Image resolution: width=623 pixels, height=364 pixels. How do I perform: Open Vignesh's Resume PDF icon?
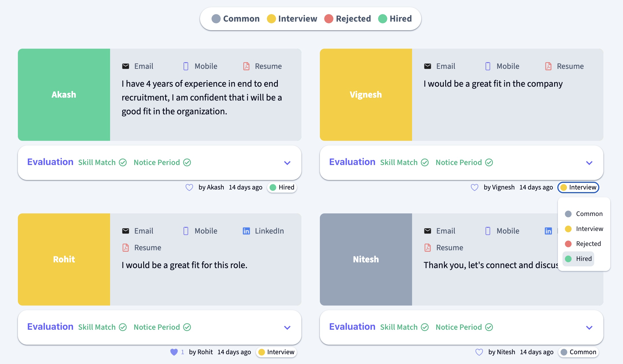click(548, 66)
